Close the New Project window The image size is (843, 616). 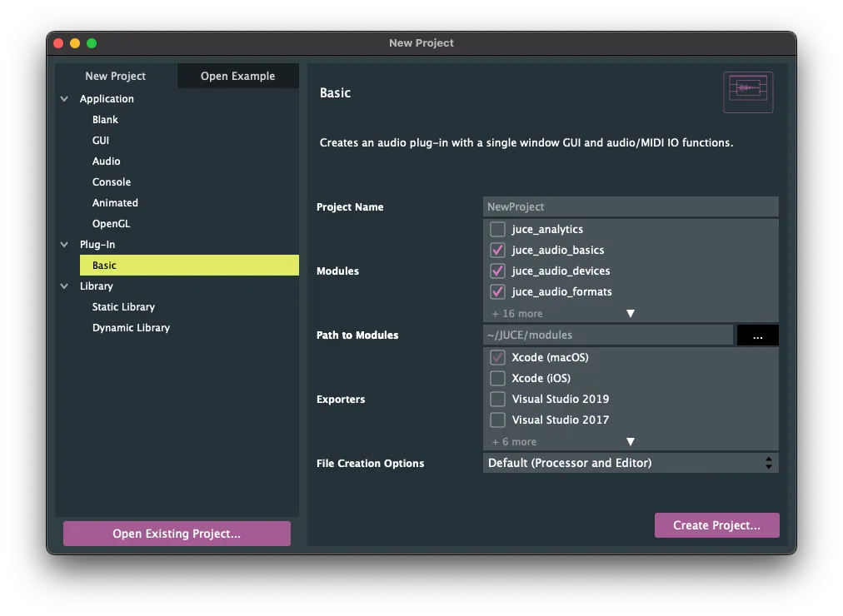58,43
